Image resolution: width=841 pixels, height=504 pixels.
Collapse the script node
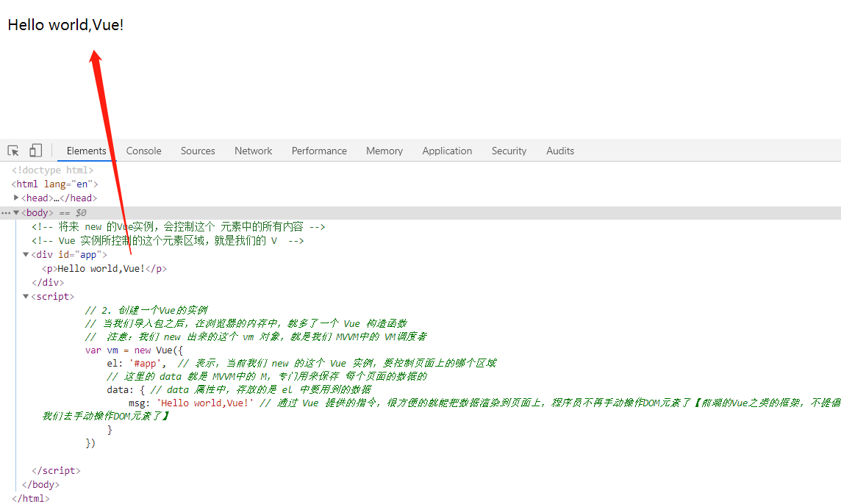click(26, 297)
